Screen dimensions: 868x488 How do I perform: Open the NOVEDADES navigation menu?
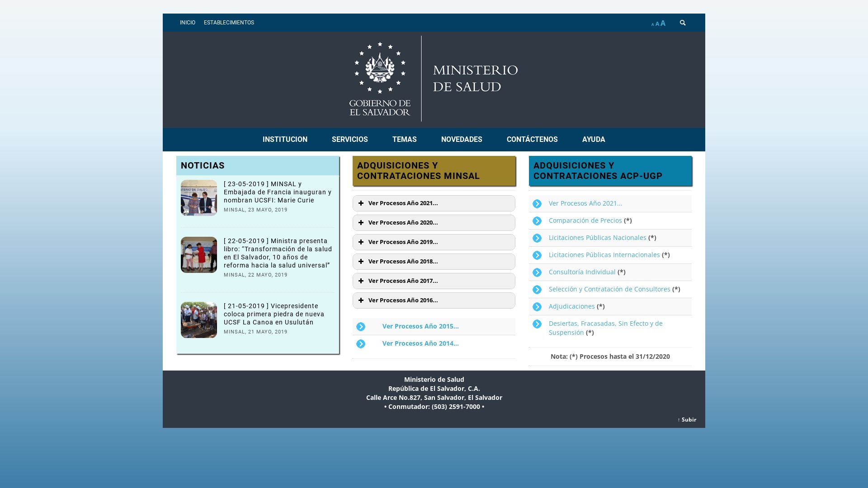(x=462, y=140)
